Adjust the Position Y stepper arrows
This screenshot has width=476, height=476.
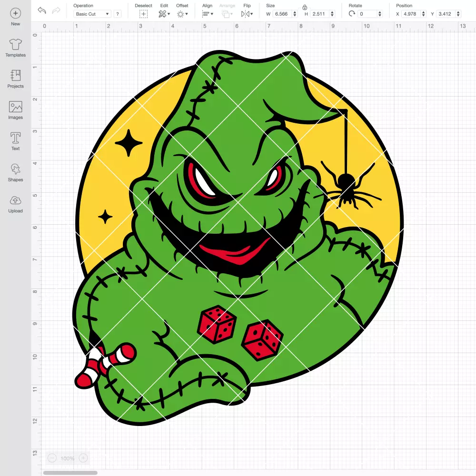(x=458, y=14)
